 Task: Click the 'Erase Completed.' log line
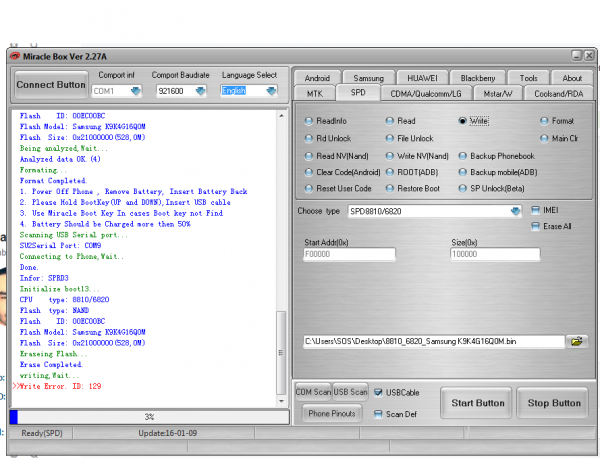tap(51, 365)
